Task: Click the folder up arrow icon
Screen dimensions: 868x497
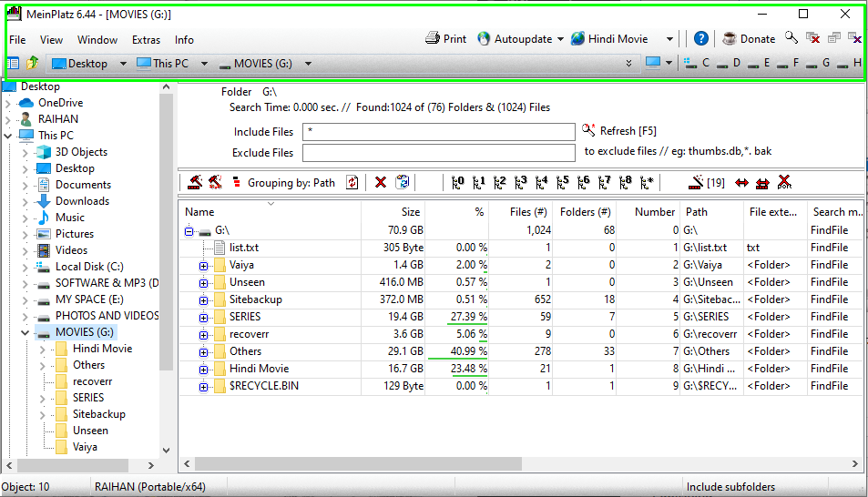Action: pos(32,63)
